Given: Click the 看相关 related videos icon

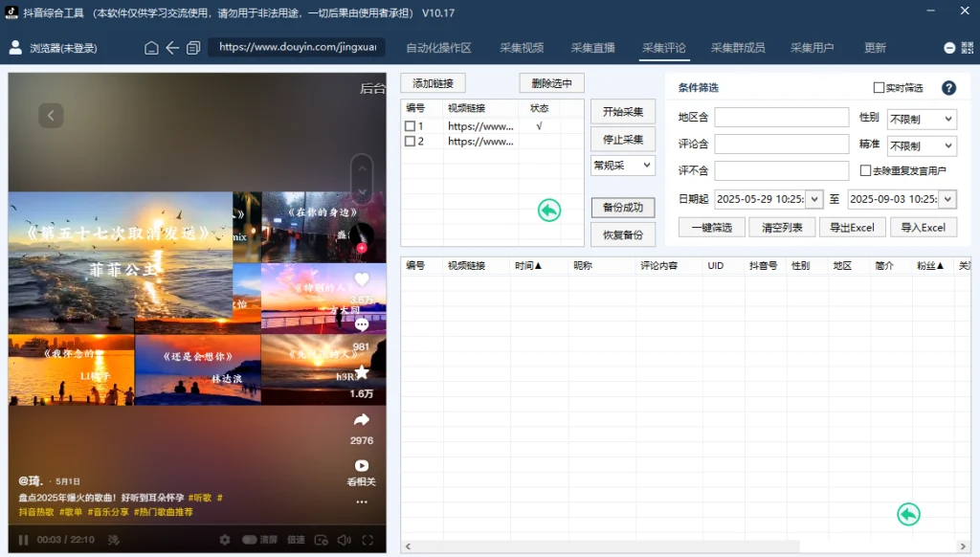Looking at the screenshot, I should pyautogui.click(x=362, y=466).
